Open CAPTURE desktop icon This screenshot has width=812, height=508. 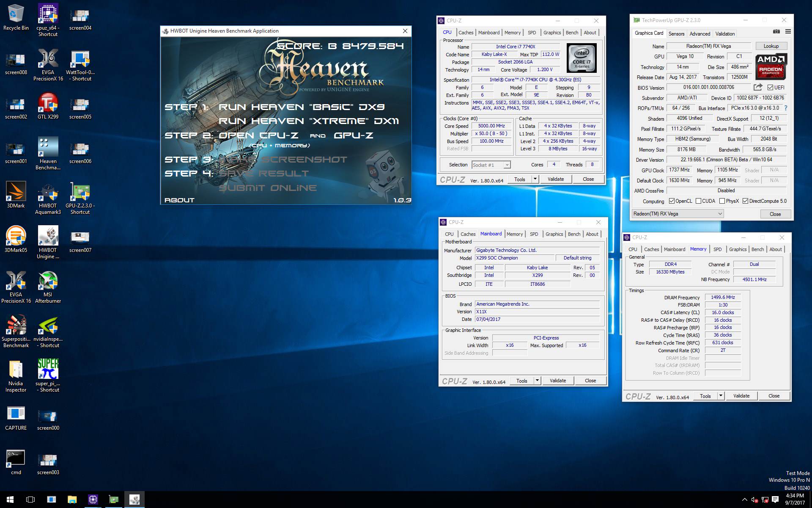click(16, 418)
